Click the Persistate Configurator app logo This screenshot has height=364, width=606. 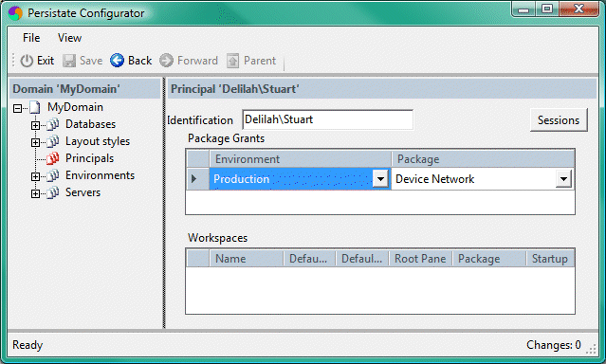[15, 13]
